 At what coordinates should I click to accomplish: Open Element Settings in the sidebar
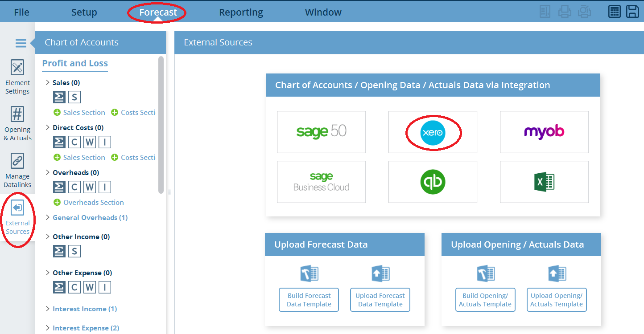click(x=17, y=77)
